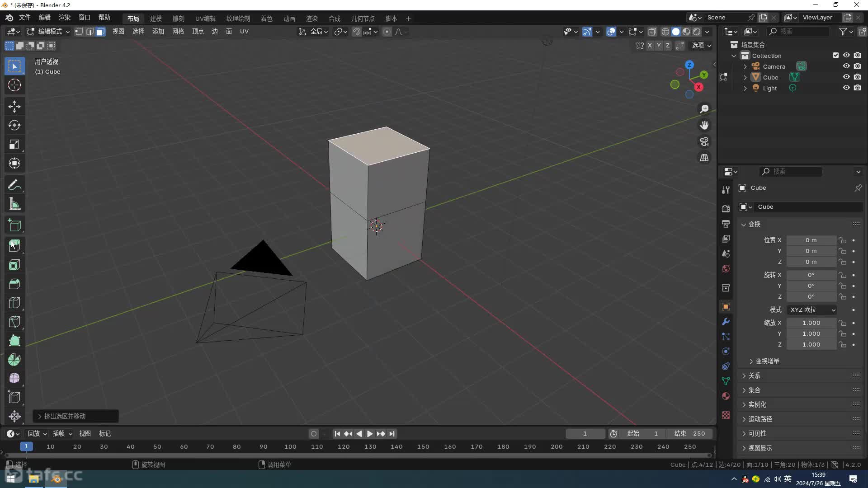Switch perspective/orthographic grid icon
The height and width of the screenshot is (488, 868).
(704, 158)
